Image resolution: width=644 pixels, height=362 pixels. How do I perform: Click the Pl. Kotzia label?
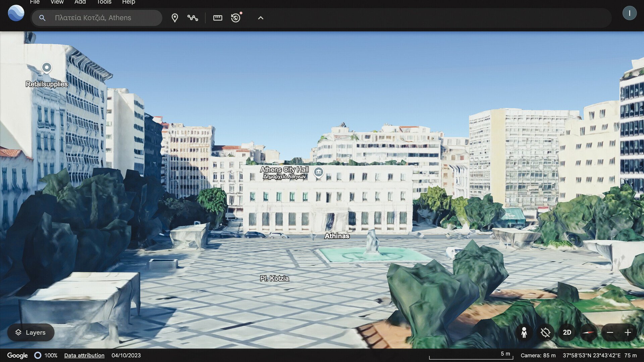[x=274, y=278]
